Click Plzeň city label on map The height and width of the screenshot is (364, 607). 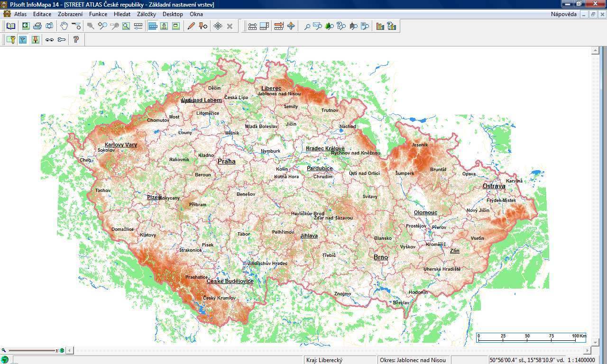coord(154,197)
